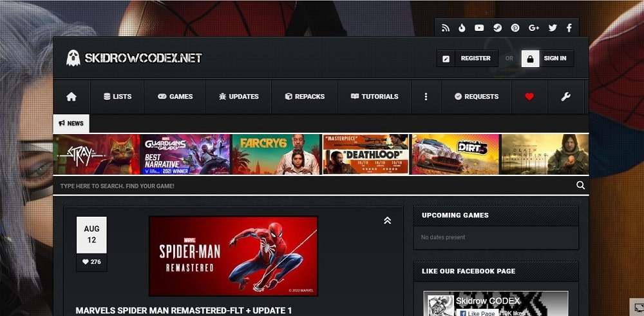644x316 pixels.
Task: Open the Twitter social icon
Action: coord(553,28)
